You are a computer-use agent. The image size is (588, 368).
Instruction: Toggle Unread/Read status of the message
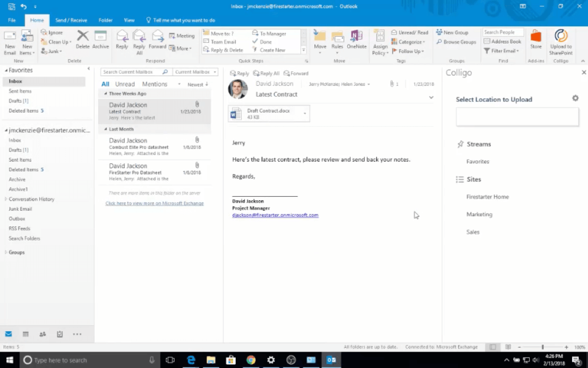click(x=410, y=32)
